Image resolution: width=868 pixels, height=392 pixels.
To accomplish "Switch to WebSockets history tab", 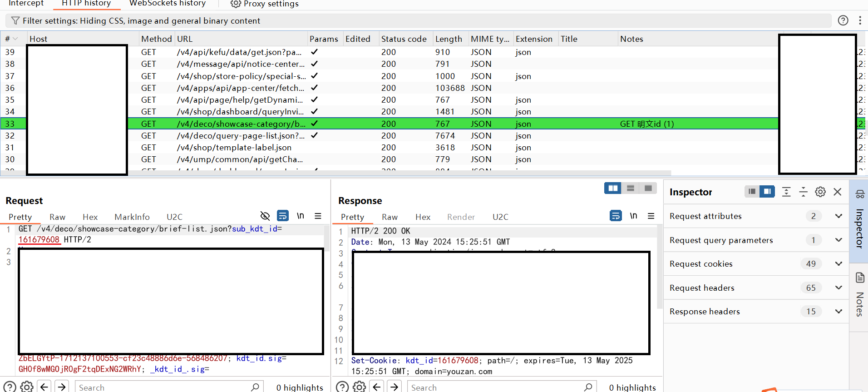I will point(167,4).
